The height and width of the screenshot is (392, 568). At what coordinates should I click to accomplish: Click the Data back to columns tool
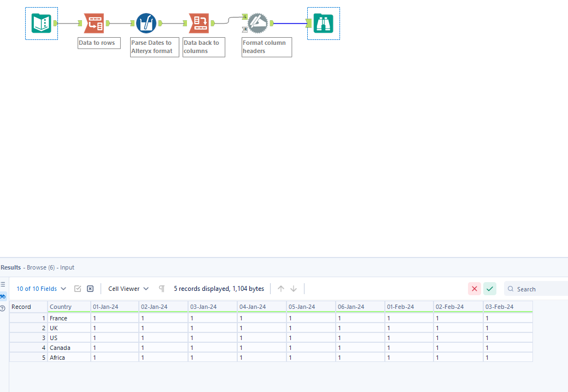pyautogui.click(x=198, y=22)
